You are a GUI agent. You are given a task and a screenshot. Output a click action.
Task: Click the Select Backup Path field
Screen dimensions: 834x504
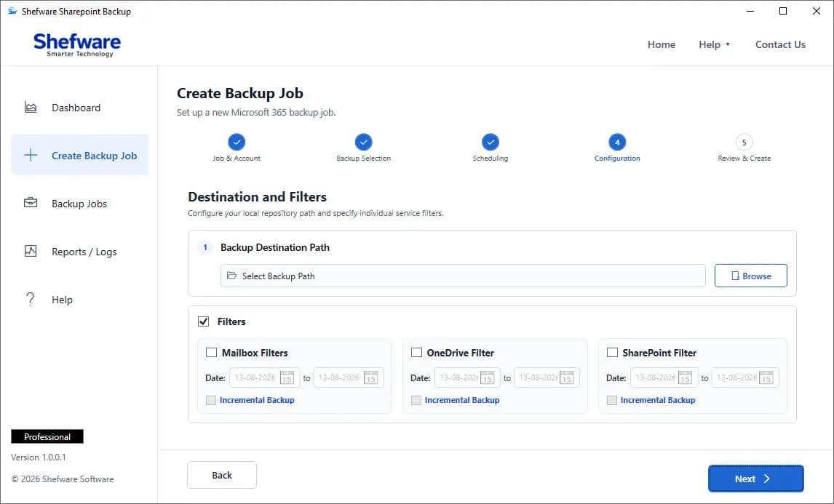coord(463,276)
